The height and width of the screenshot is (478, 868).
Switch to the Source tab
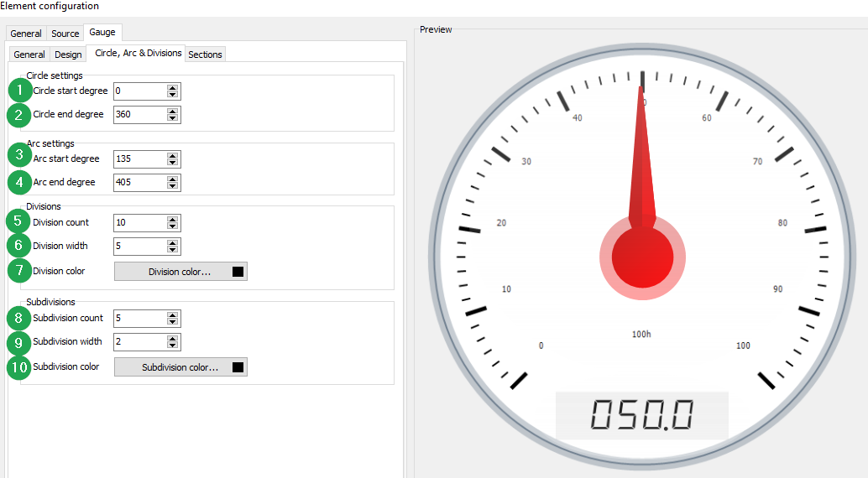pos(65,34)
